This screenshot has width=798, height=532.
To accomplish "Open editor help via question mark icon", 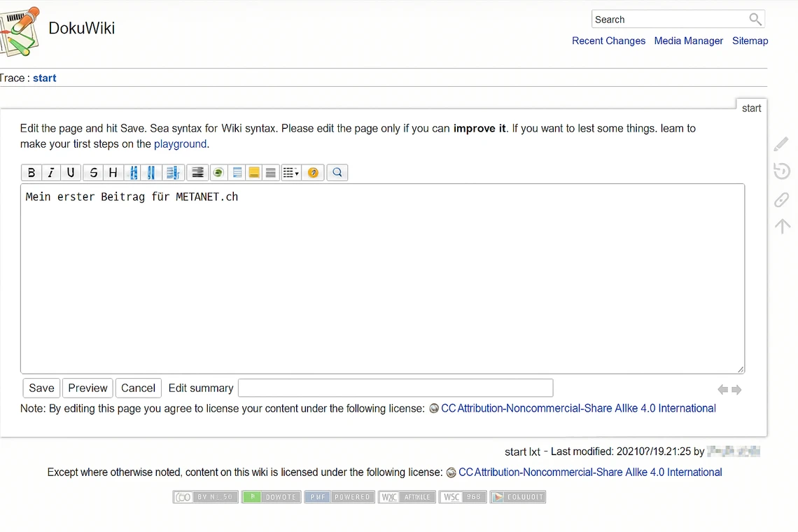I will (313, 172).
